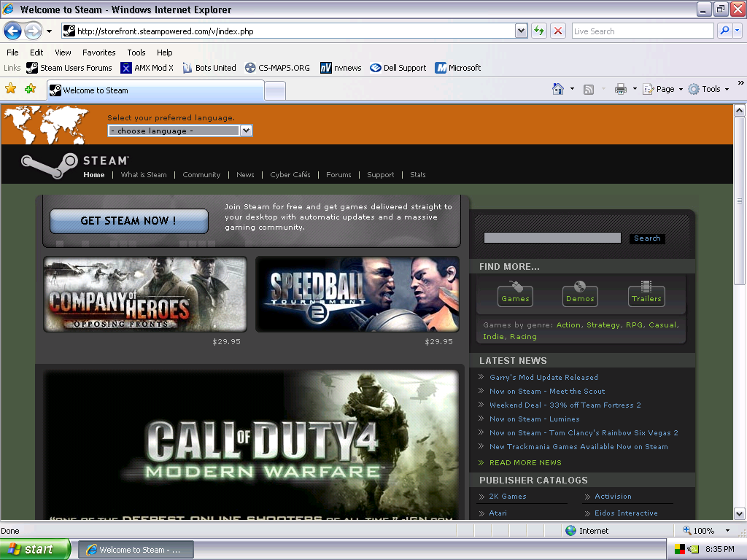Screen dimensions: 747x560
Task: Open the Cyber Cafés nav link
Action: 290,175
